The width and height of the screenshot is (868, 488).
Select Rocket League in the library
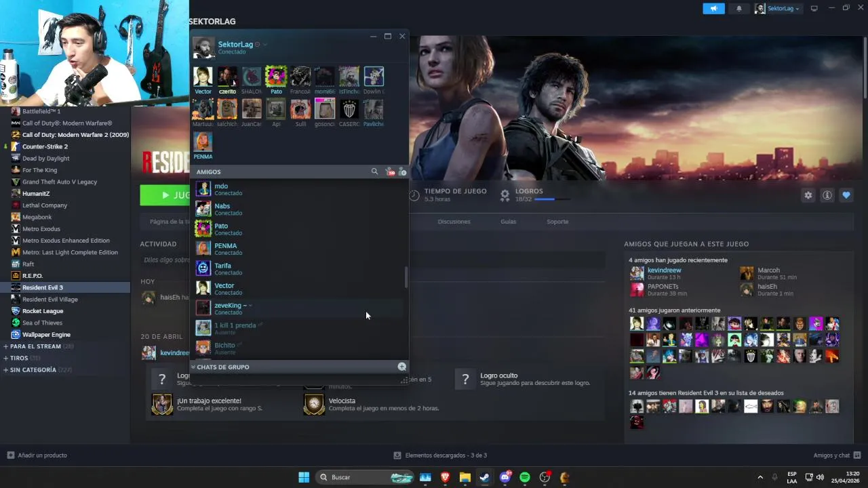(43, 311)
